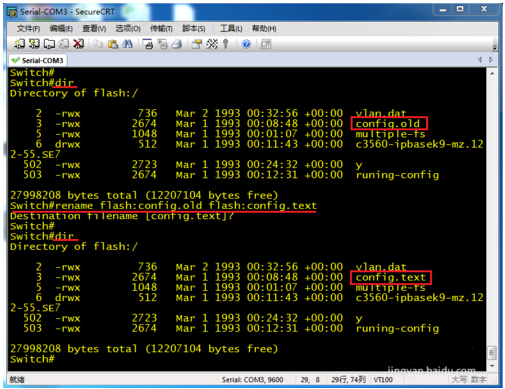Click the key icon in toolbar

click(226, 44)
